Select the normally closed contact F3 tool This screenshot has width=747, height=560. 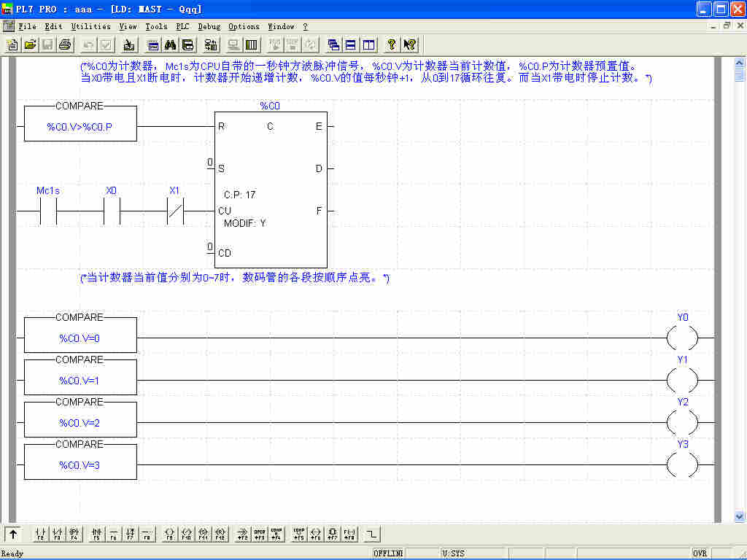(x=57, y=534)
